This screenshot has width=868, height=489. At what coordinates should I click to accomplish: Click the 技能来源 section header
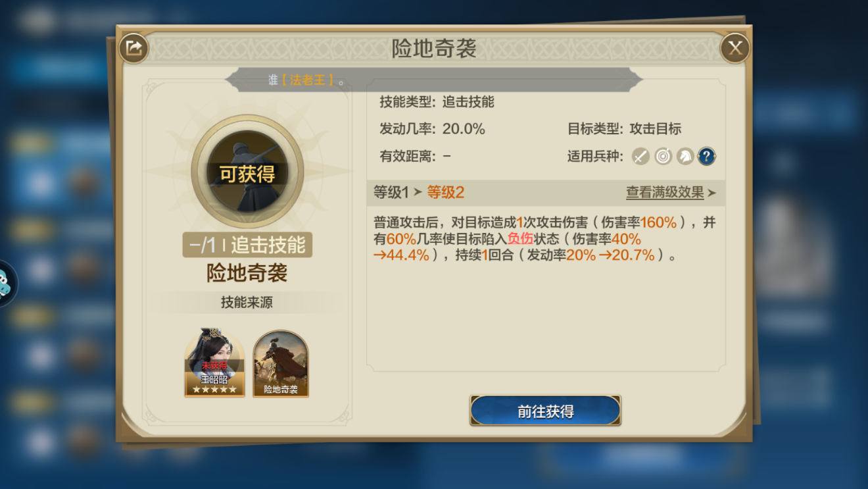[x=247, y=303]
